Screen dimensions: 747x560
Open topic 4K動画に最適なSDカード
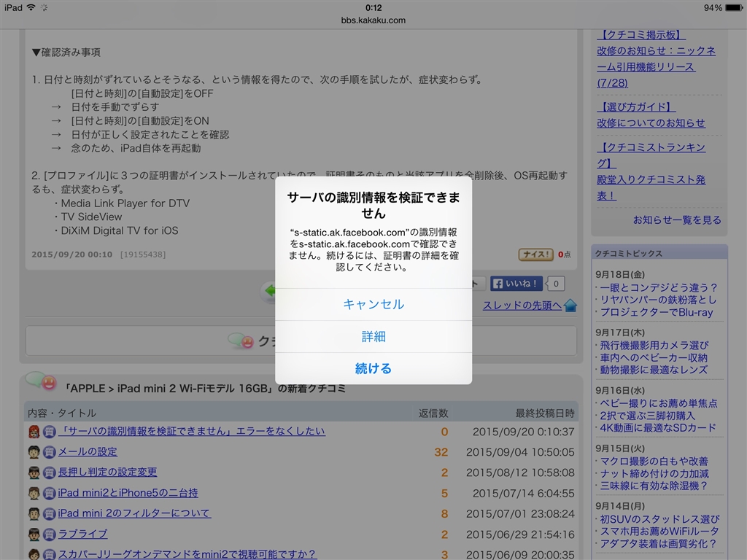pyautogui.click(x=658, y=427)
